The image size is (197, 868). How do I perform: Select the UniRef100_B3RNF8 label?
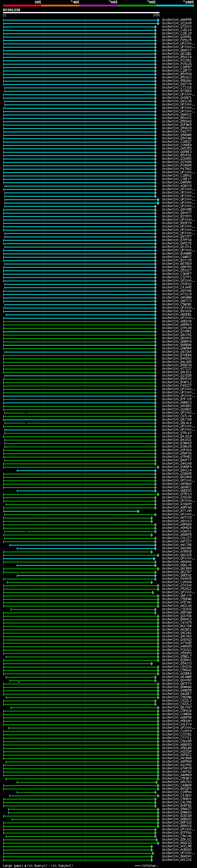(177, 467)
